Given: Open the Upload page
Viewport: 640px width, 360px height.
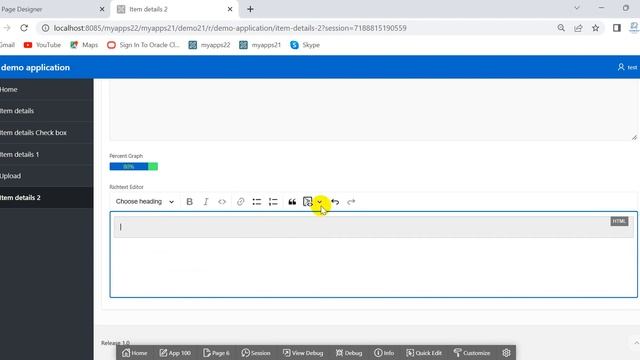Looking at the screenshot, I should pos(47,176).
